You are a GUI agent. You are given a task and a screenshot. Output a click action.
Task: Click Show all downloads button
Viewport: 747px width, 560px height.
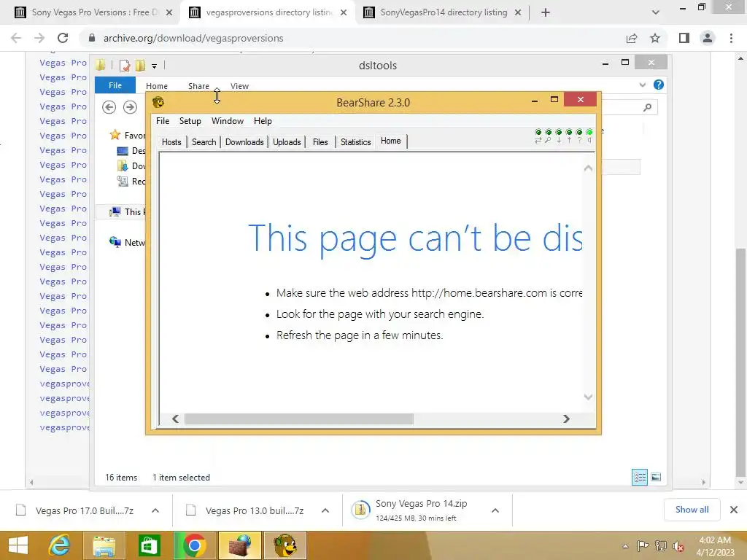pyautogui.click(x=692, y=510)
